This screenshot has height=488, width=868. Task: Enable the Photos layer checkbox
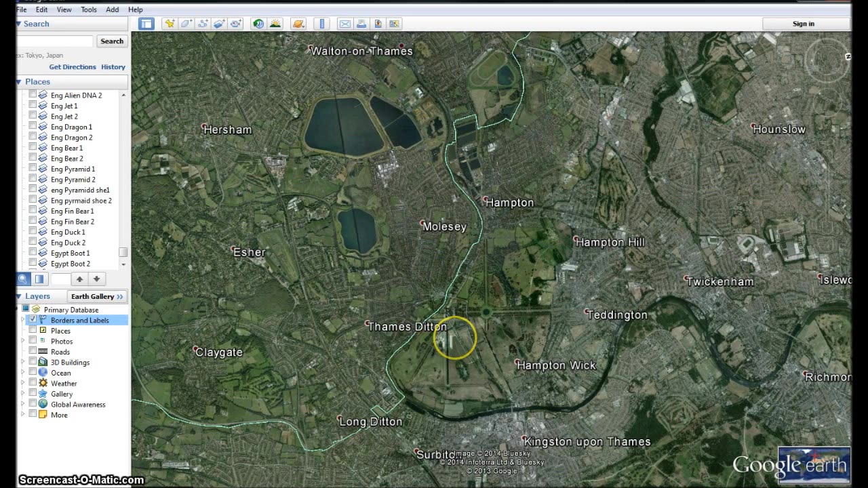coord(33,340)
